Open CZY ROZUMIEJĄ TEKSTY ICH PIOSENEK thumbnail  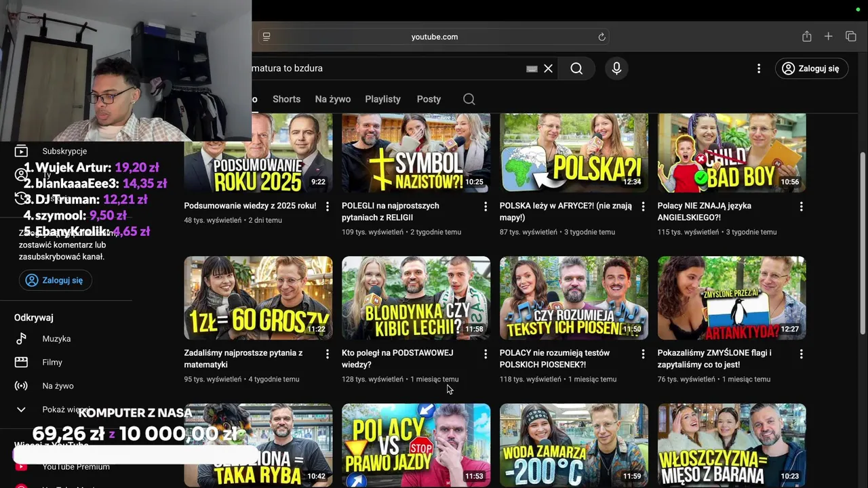[574, 298]
